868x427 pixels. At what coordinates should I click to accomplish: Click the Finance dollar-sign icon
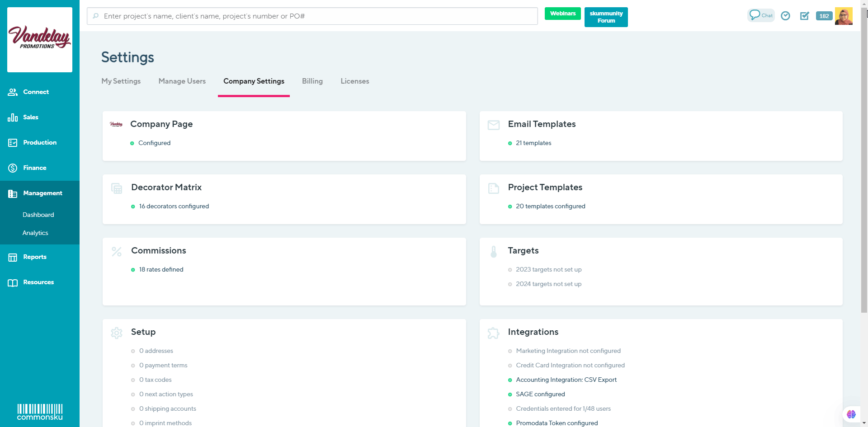[x=12, y=168]
